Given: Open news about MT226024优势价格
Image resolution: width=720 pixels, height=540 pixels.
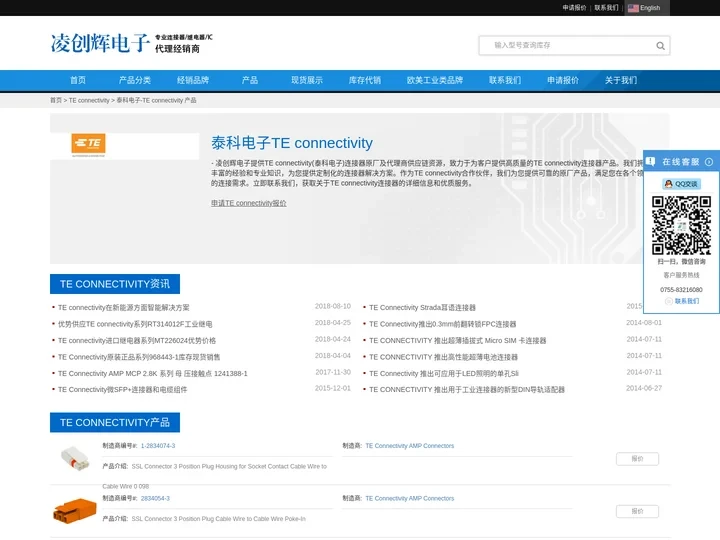Looking at the screenshot, I should coord(137,341).
